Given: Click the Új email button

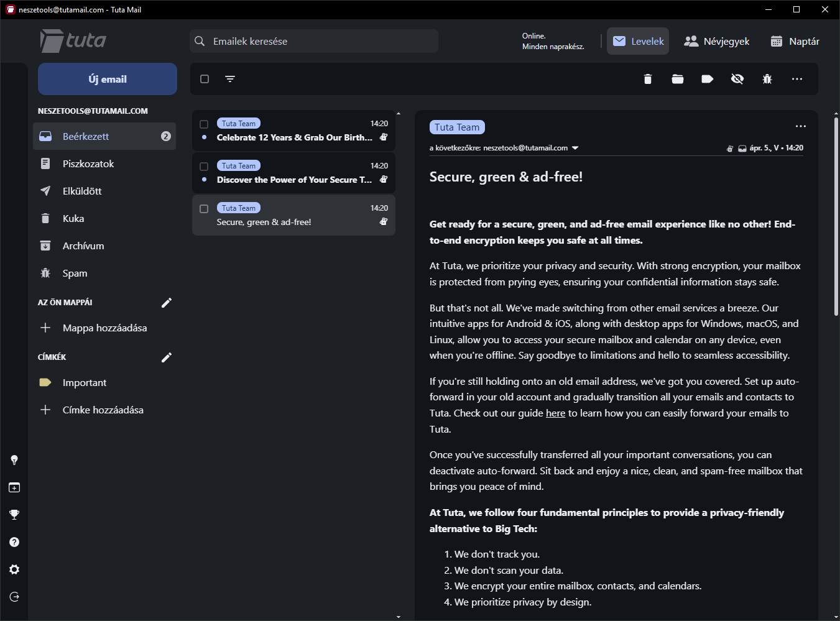Looking at the screenshot, I should [x=108, y=79].
